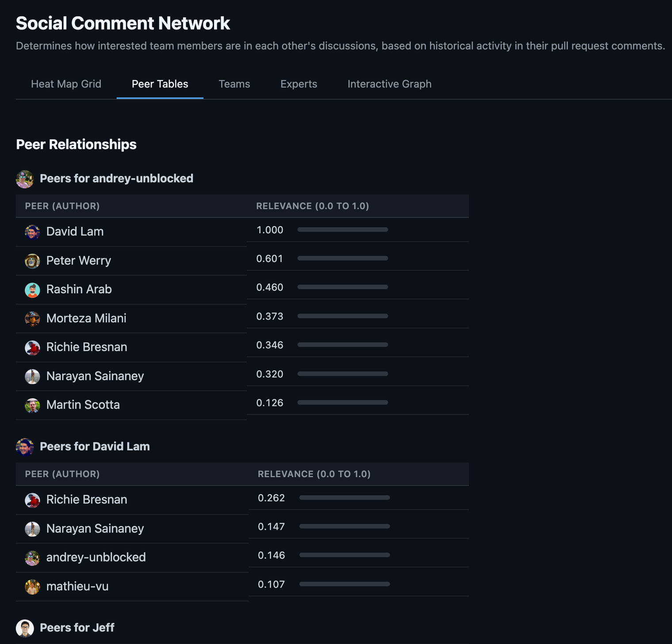Click the relevance bar for Peter Werry at 0.601
The image size is (672, 644).
click(343, 258)
